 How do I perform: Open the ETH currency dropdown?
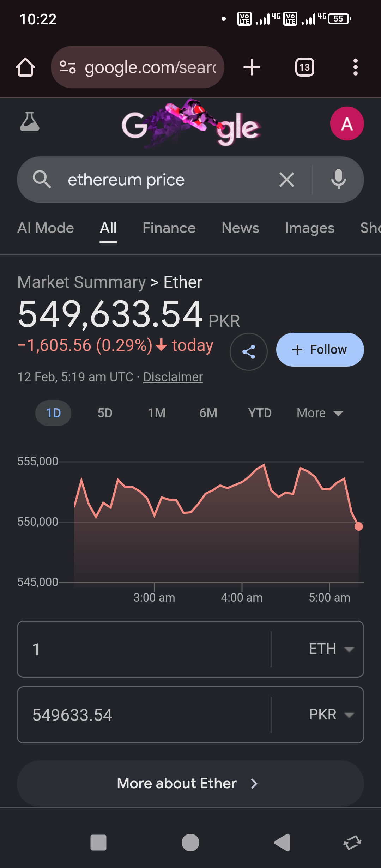[x=331, y=649]
